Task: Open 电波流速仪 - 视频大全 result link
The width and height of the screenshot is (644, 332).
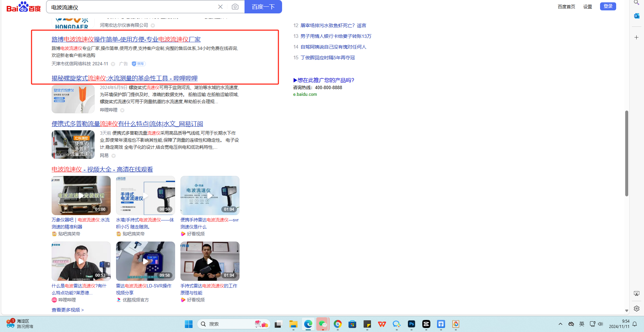Action: click(102, 170)
